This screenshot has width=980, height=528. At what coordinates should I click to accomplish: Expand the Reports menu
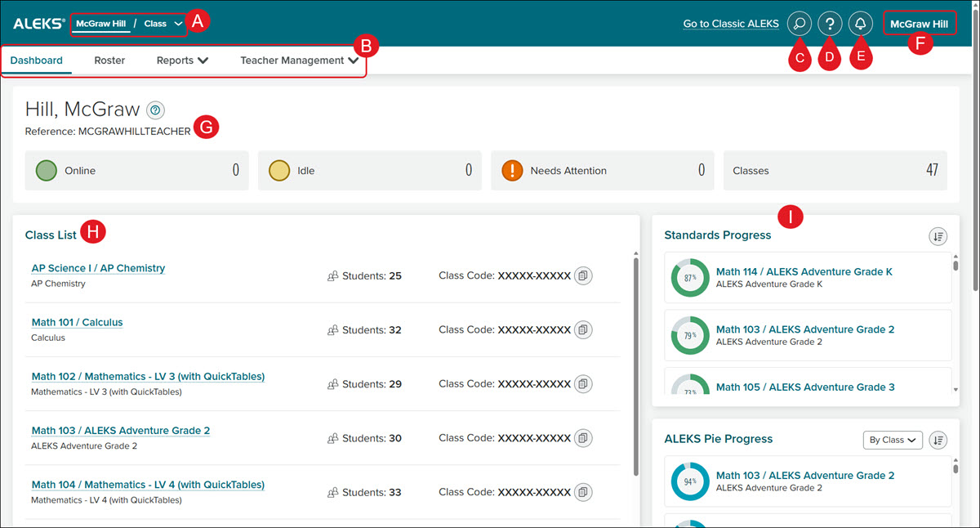182,60
